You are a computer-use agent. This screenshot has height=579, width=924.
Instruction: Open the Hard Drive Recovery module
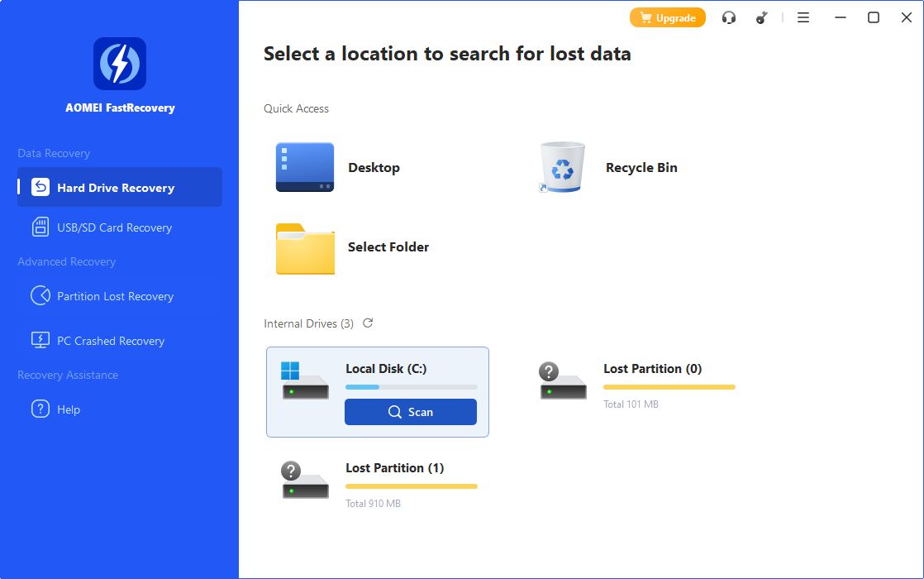(120, 187)
